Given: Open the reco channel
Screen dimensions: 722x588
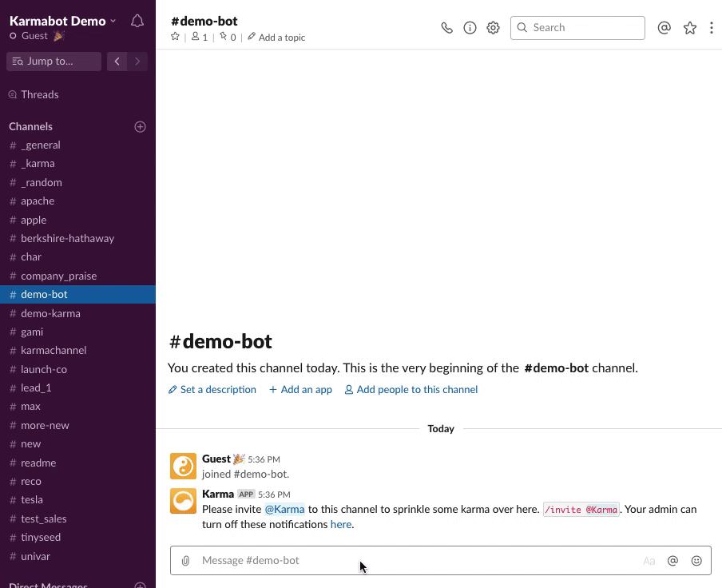Looking at the screenshot, I should pos(77,481).
